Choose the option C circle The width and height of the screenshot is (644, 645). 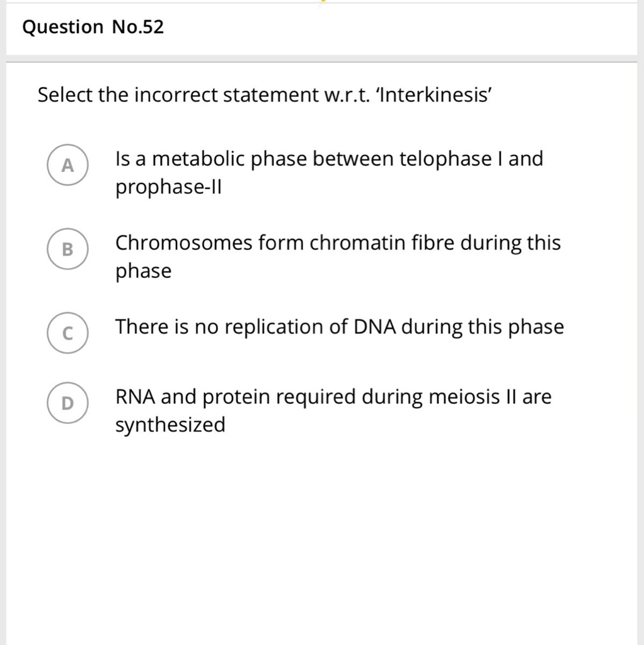(67, 333)
